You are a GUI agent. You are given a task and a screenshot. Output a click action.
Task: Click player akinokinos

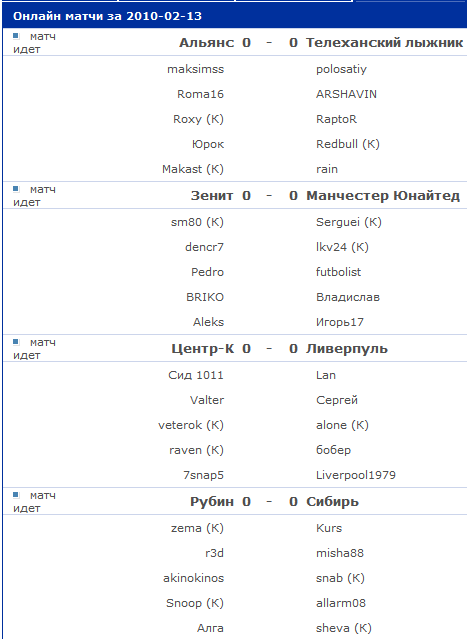point(194,578)
